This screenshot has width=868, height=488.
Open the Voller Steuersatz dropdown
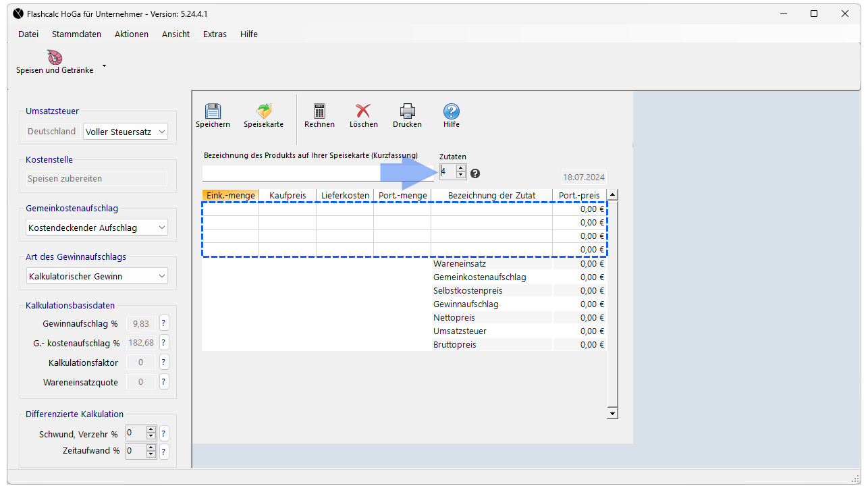125,132
